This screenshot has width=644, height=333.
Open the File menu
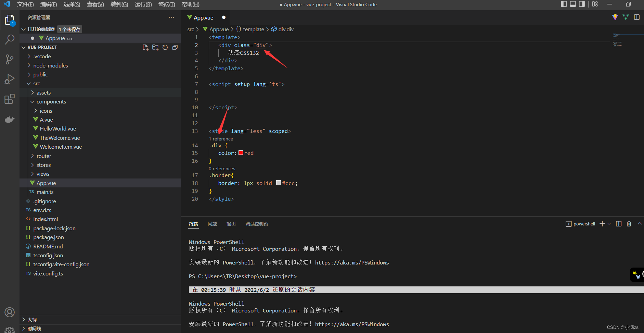(x=25, y=4)
